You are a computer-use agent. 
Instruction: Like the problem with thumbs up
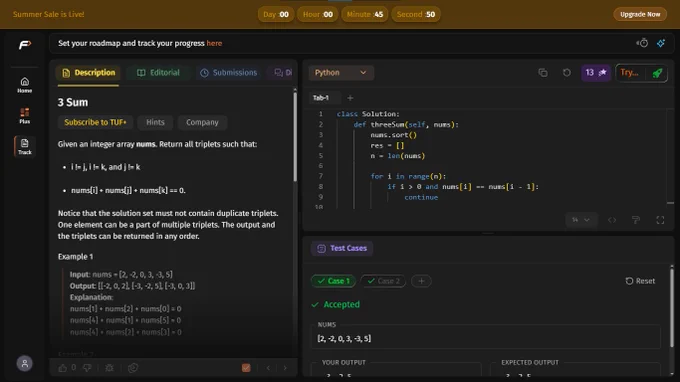tap(63, 368)
